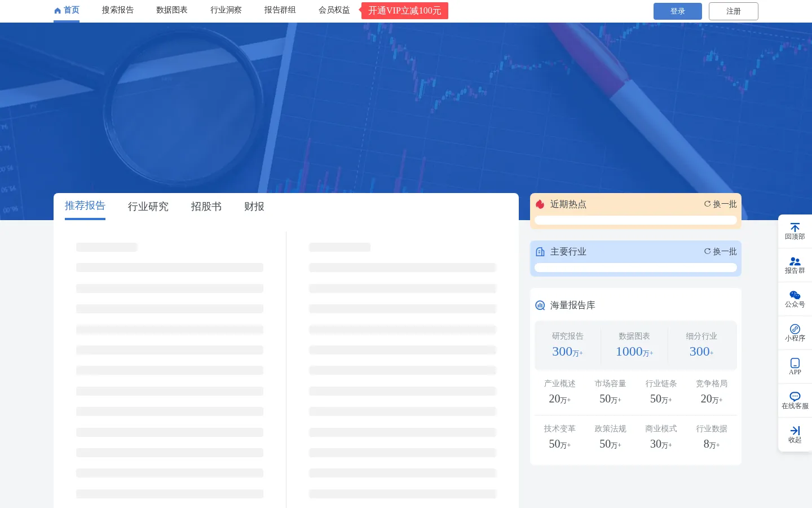The width and height of the screenshot is (812, 508).
Task: Switch to the 招股书 tab
Action: [206, 207]
